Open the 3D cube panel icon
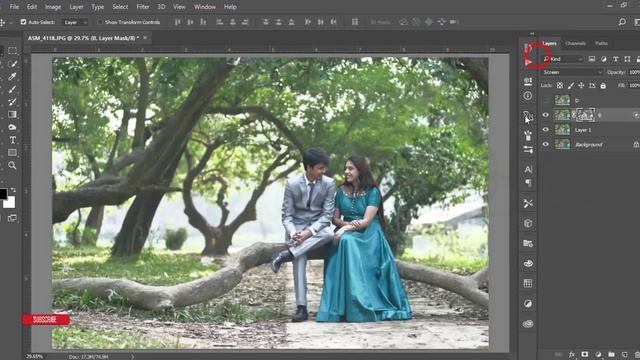This screenshot has width=640, height=360. (x=528, y=223)
